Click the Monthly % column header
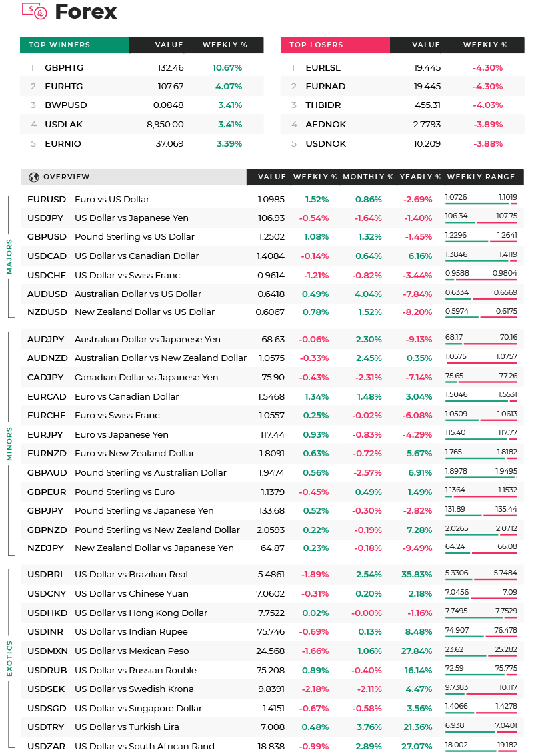This screenshot has height=756, width=538. point(368,177)
